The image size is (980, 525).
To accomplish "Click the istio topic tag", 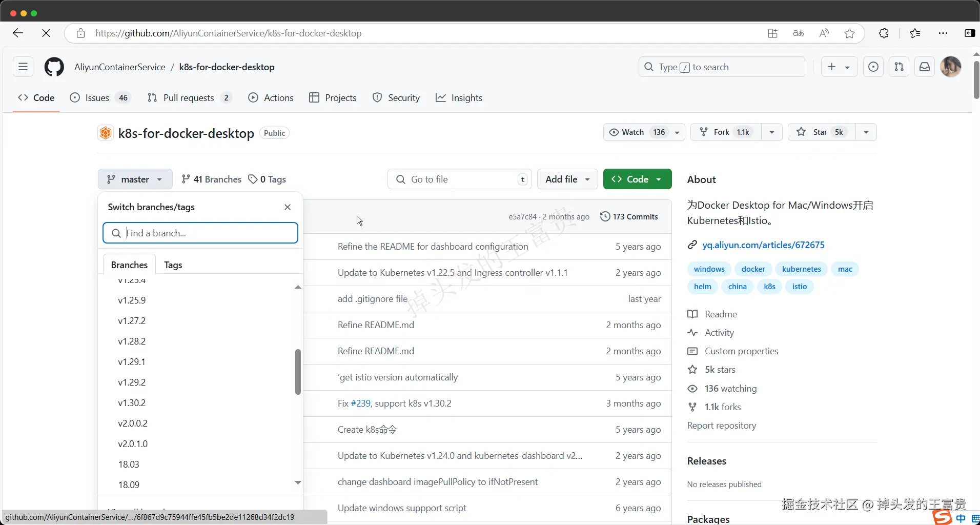I will coord(800,287).
